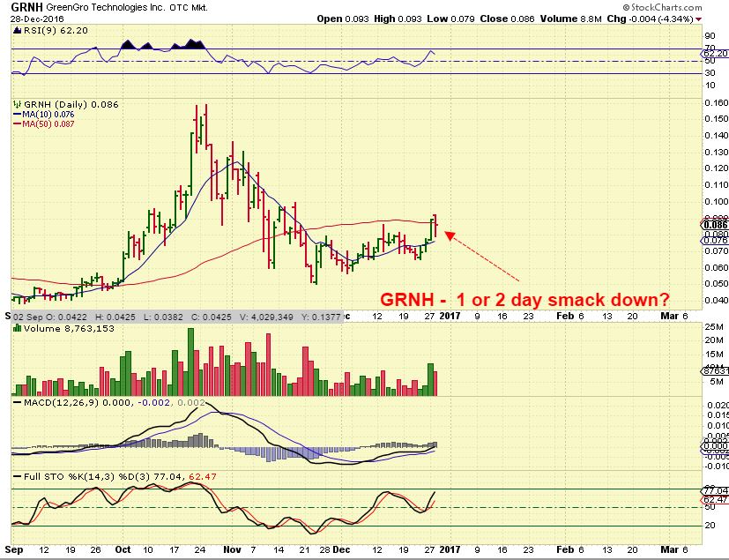729x560 pixels.
Task: Click the GRNH (Daily) 0.086 legend
Action: click(x=71, y=105)
